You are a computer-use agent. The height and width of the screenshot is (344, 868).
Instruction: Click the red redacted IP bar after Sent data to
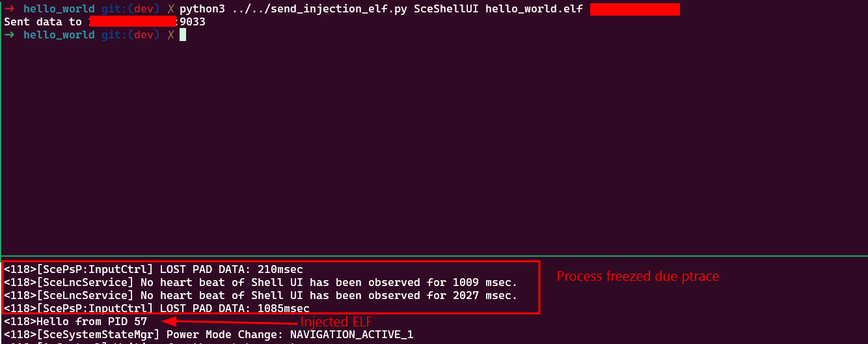coord(133,21)
